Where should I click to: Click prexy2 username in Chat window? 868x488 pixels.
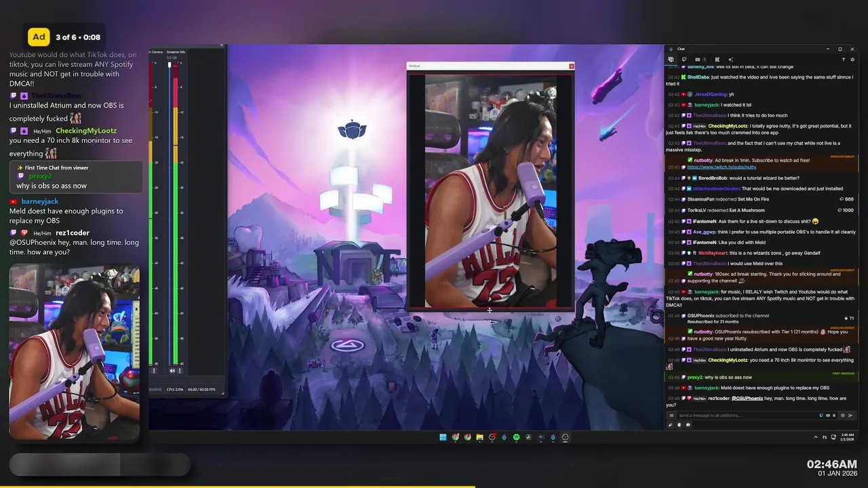pyautogui.click(x=695, y=377)
